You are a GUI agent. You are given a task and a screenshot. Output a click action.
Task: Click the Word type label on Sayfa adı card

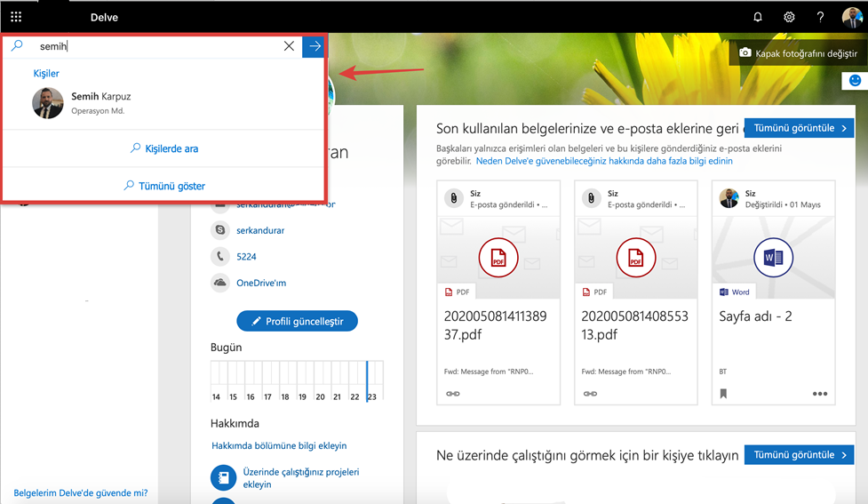point(735,292)
